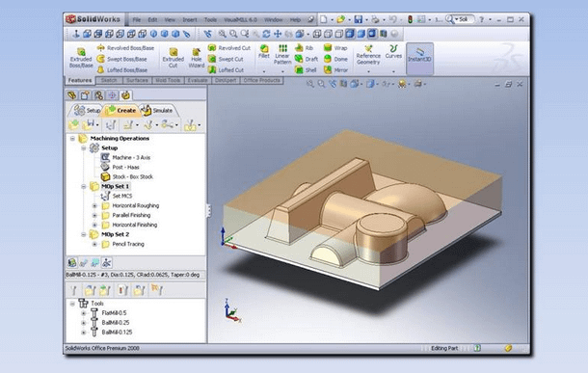
Task: Toggle Shadows in Shaded Mode button
Action: 372,34
